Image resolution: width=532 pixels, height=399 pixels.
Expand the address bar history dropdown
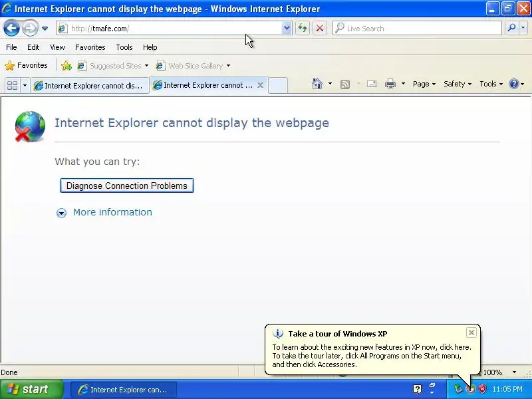287,29
